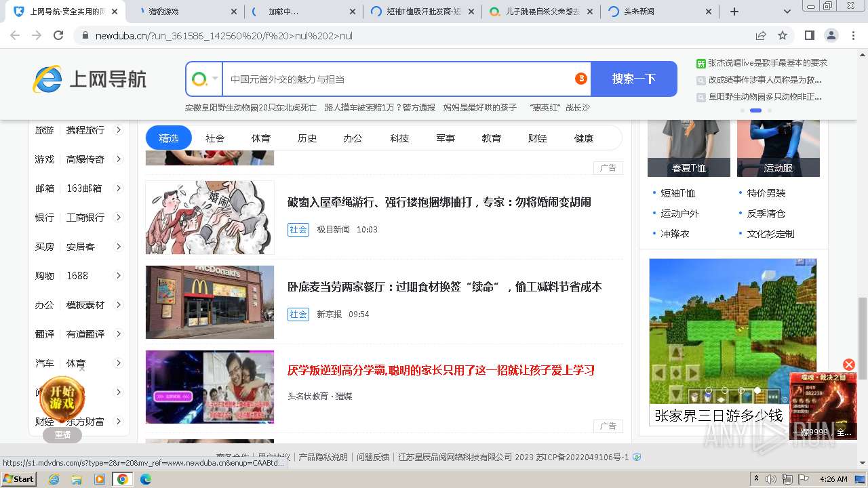Open the 破窗入屋牵绳游行 news headline

[x=439, y=202]
